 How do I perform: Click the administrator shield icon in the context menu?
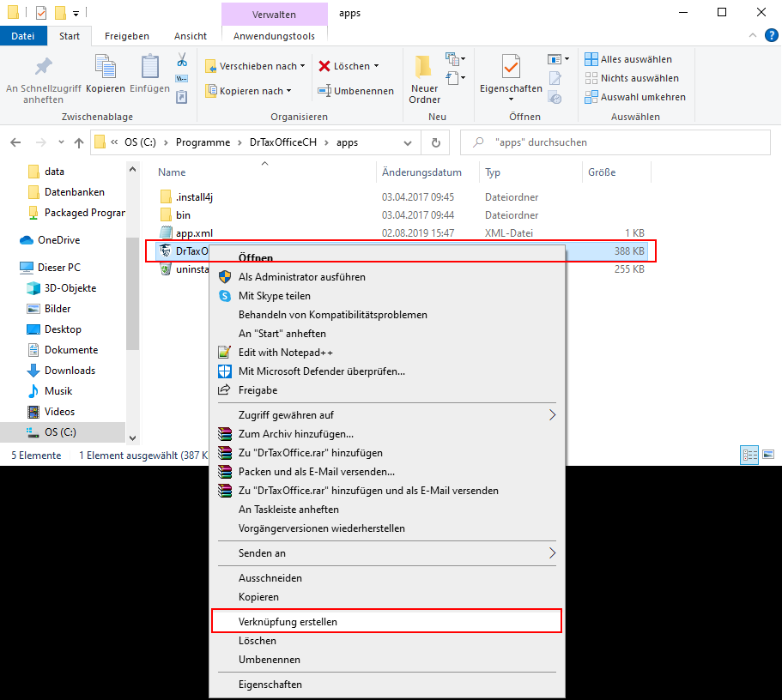pos(225,277)
